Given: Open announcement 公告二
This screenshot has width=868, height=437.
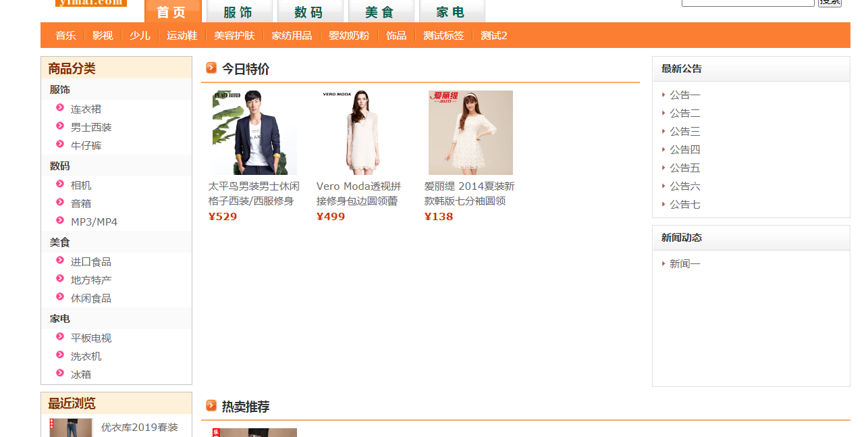Looking at the screenshot, I should coord(685,113).
